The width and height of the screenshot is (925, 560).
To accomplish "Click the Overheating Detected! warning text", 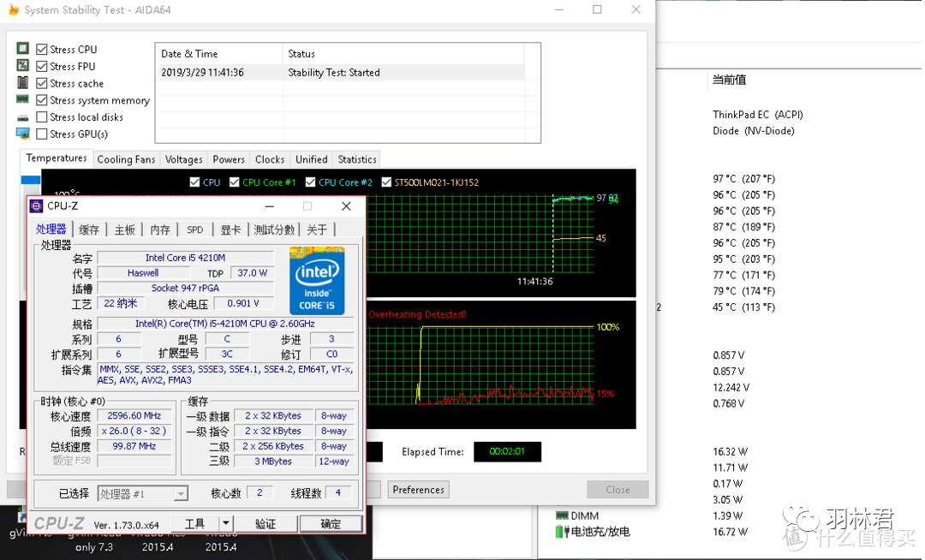I will pyautogui.click(x=417, y=314).
